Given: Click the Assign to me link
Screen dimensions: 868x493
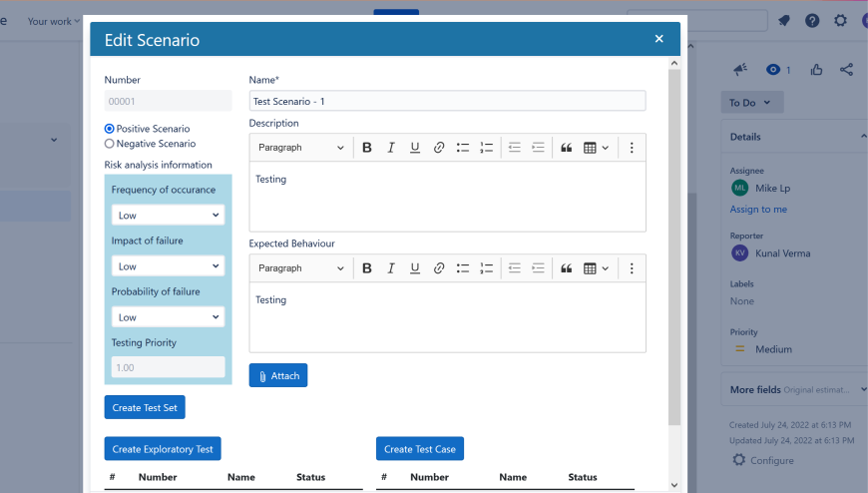Looking at the screenshot, I should [758, 210].
